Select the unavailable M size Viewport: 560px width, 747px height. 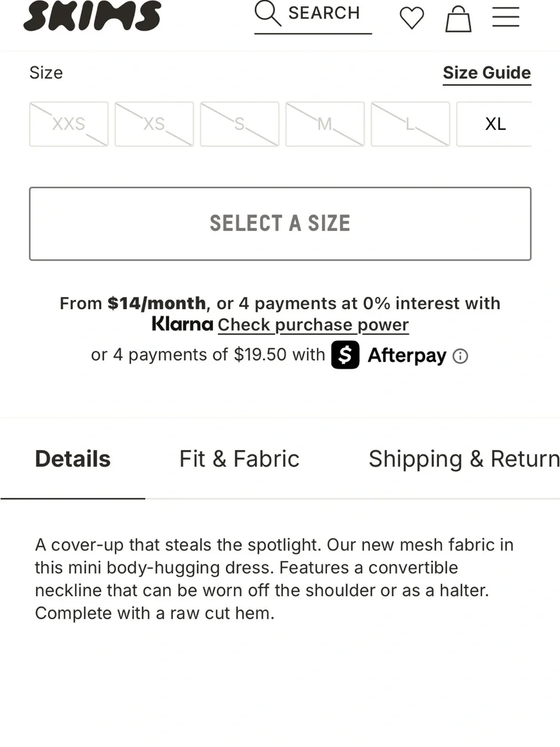[x=325, y=124]
